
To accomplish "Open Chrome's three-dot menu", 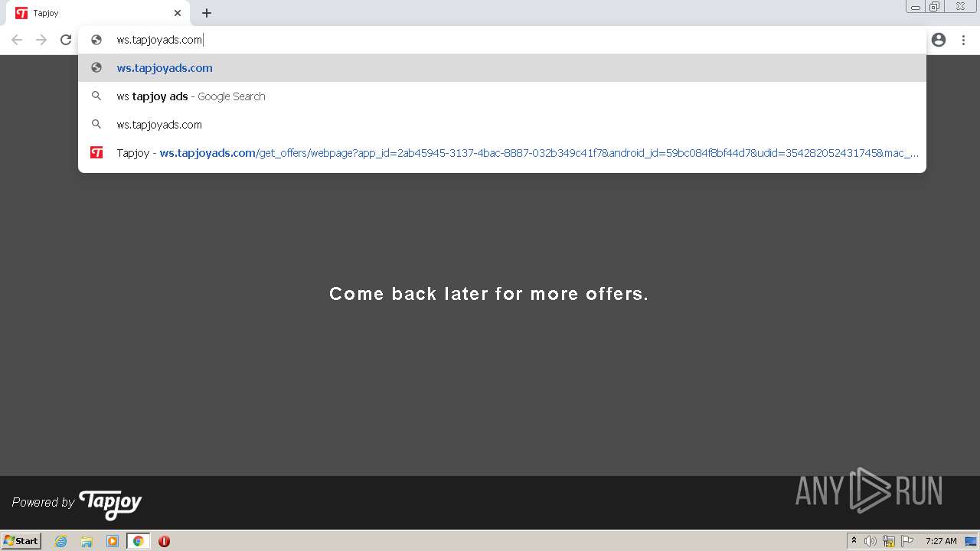I will 963,40.
